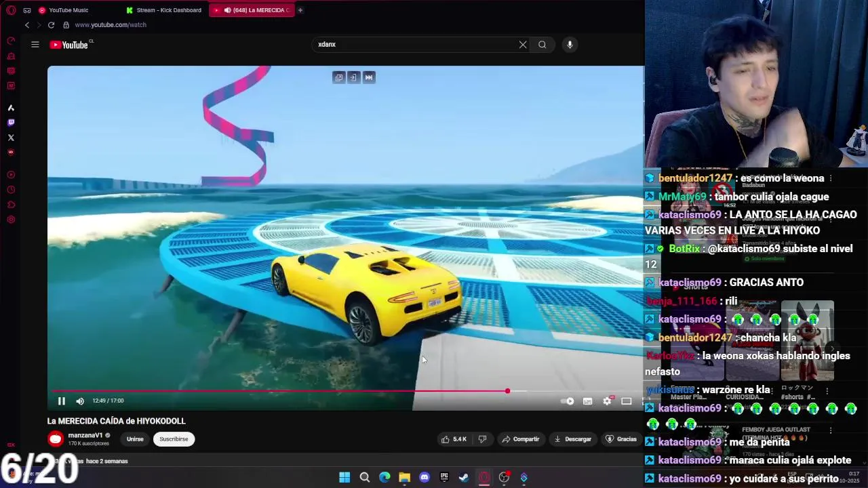Open the GX Control speedometer sidebar icon
Screen dimensions: 868x488
click(x=11, y=41)
